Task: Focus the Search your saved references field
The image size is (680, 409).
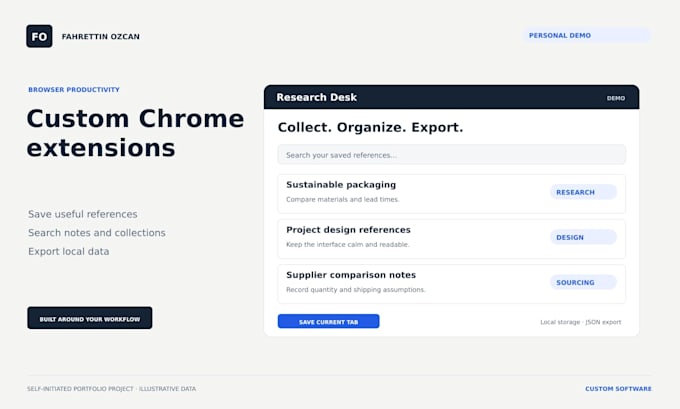Action: click(451, 155)
